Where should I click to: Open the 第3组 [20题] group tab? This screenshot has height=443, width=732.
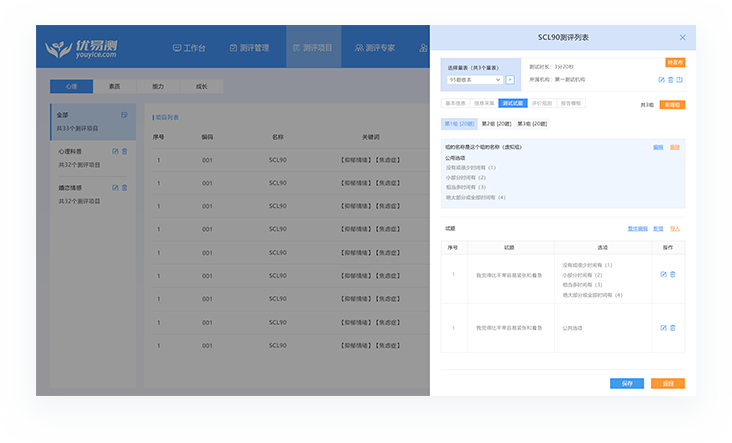[532, 124]
